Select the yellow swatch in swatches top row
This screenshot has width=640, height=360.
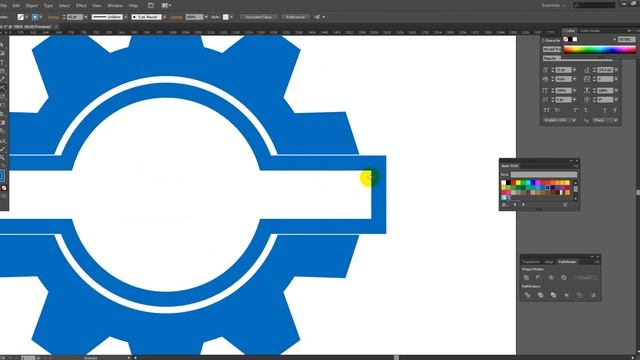(x=518, y=183)
